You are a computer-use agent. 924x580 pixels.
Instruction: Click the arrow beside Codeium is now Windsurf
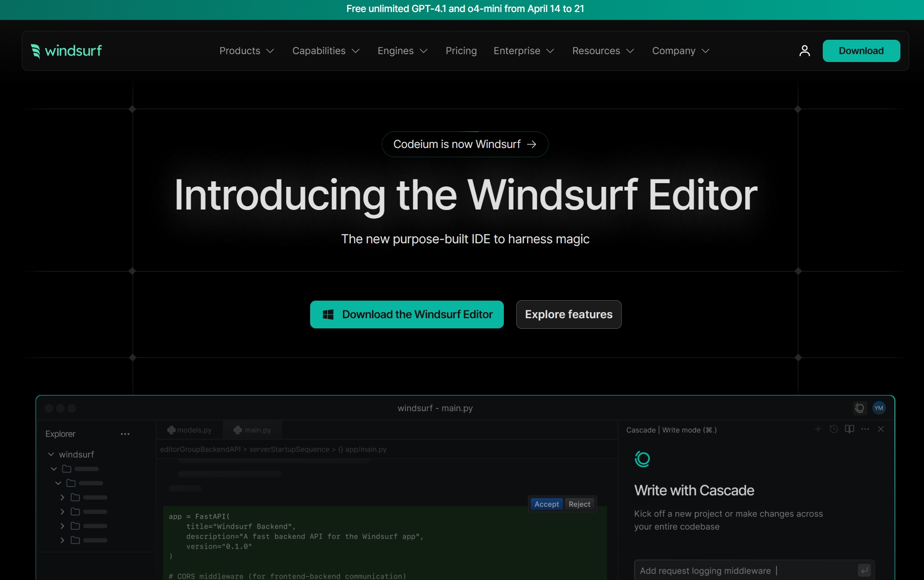coord(532,144)
